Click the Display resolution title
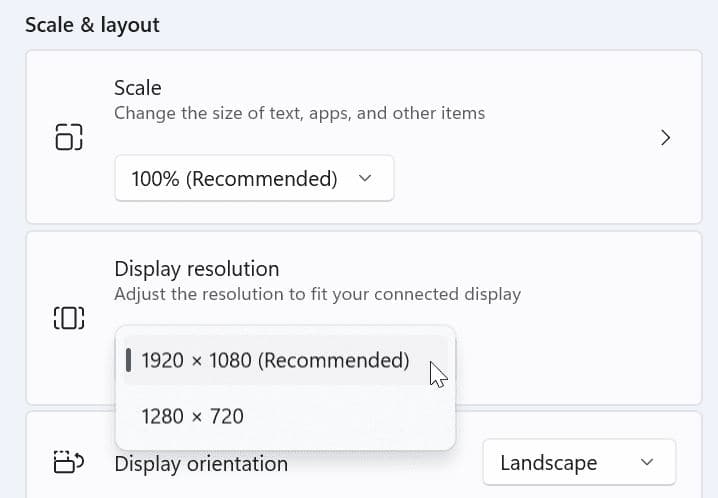This screenshot has height=498, width=718. [x=197, y=269]
